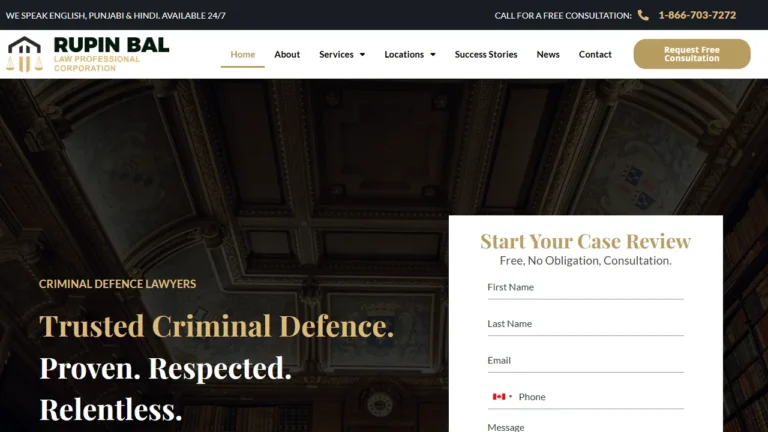
Task: Call the 1-866-703-7272 phone number link
Action: pyautogui.click(x=697, y=15)
